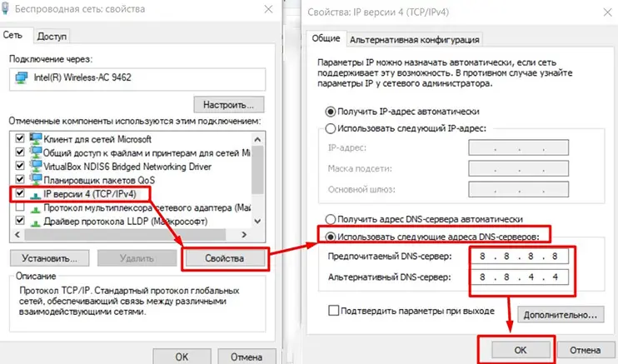The width and height of the screenshot is (618, 364).
Task: Select the Клиент для сетей Microsoft row text
Action: 97,139
